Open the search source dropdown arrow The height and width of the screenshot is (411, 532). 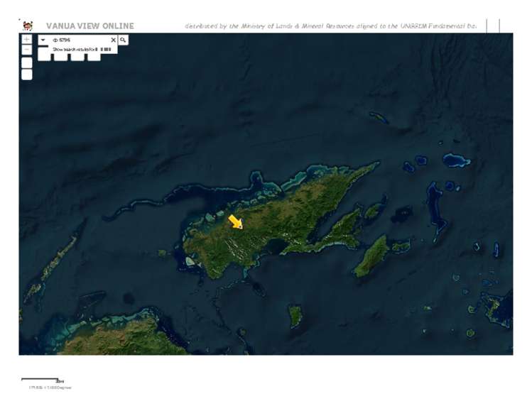pos(43,40)
